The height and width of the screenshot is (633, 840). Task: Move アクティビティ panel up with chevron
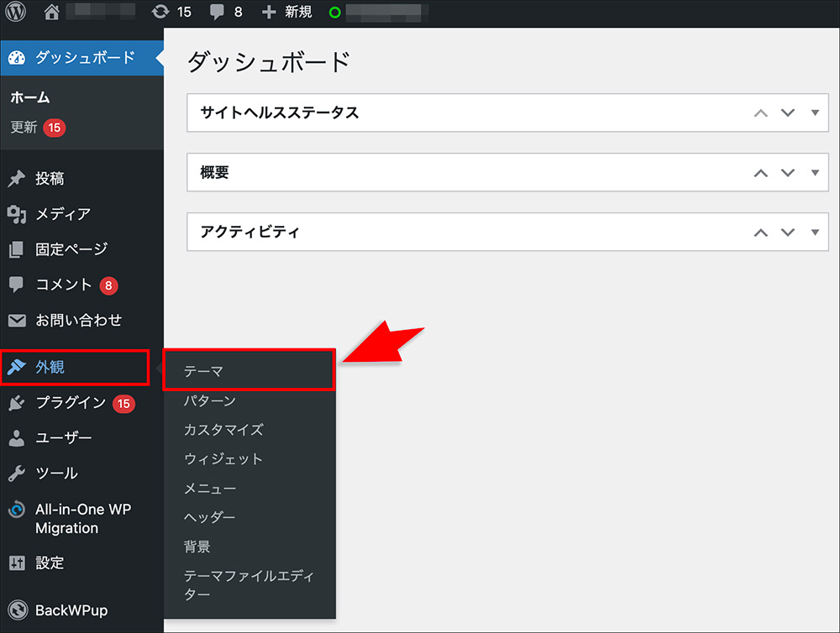point(761,233)
